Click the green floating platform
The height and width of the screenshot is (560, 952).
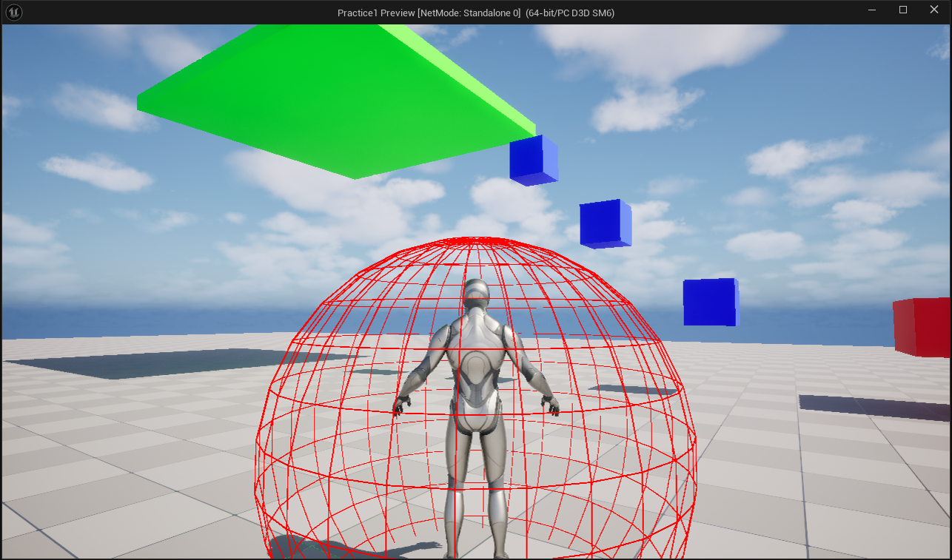pyautogui.click(x=336, y=101)
